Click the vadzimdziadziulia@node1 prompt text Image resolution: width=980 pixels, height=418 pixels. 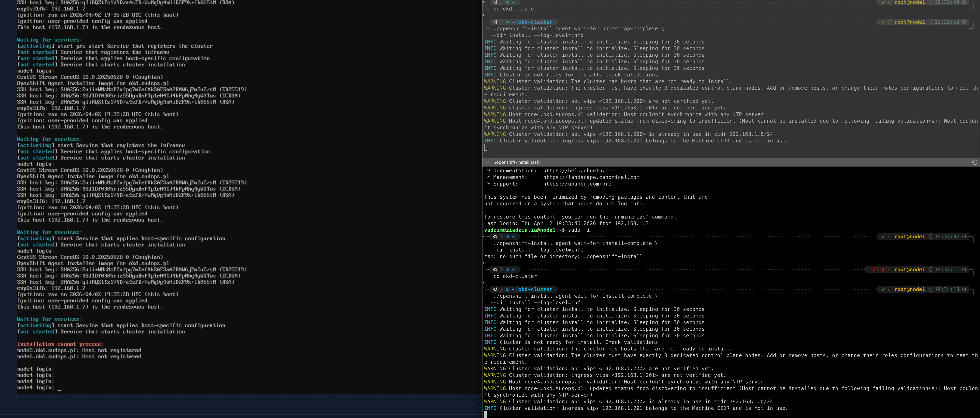(x=520, y=230)
